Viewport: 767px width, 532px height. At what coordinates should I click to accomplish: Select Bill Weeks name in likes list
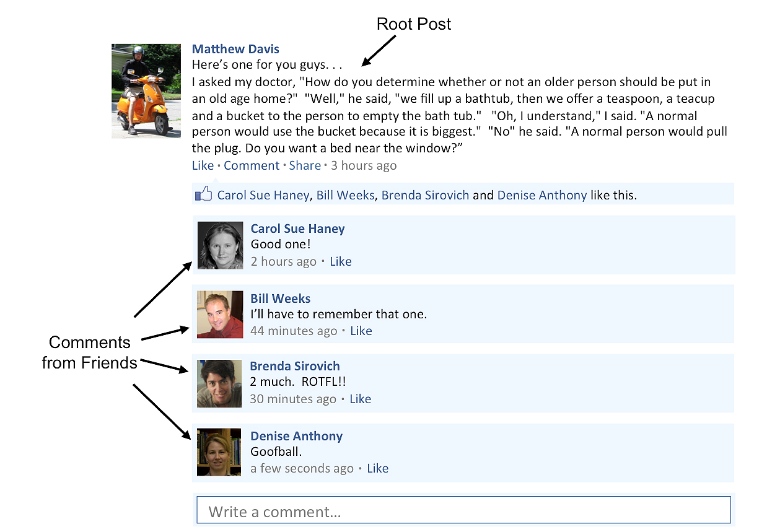345,195
